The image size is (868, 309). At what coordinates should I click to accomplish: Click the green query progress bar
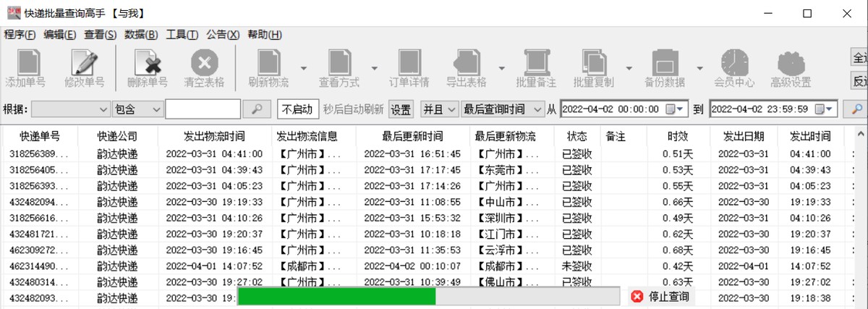(x=336, y=297)
